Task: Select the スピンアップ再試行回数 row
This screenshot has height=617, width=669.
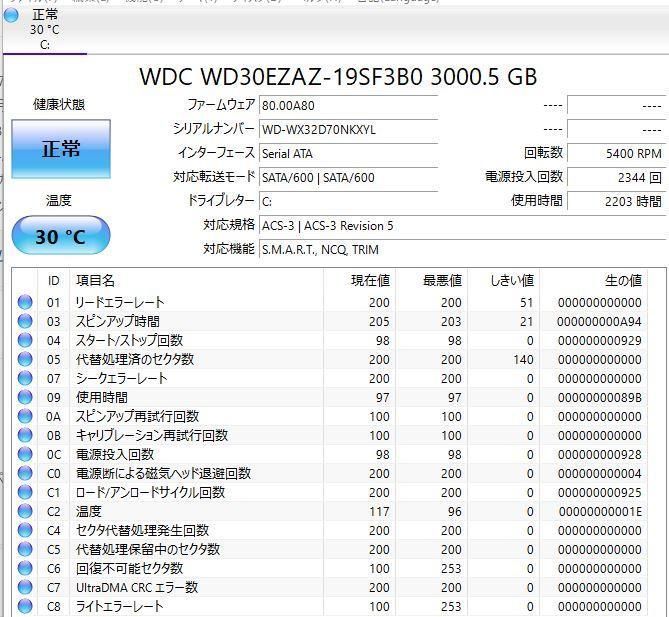Action: [x=330, y=416]
